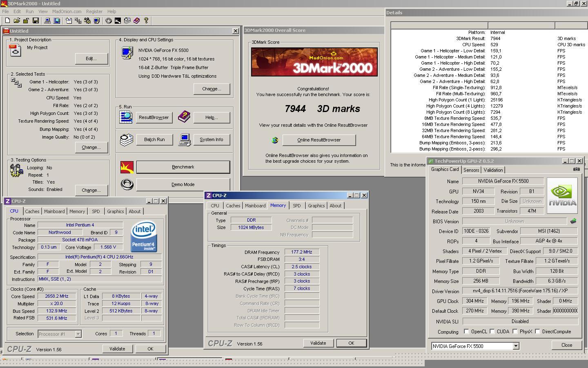Viewport: 588px width, 368px height.
Task: Open the MadOnion.com menu
Action: 67,11
